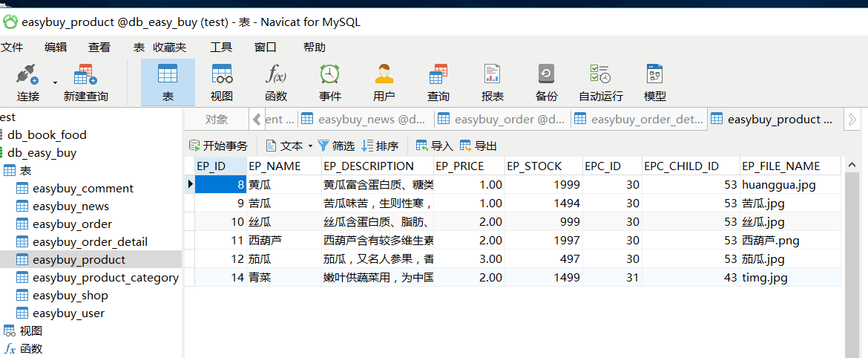Image resolution: width=868 pixels, height=358 pixels.
Task: Switch to the easybuy_product tab
Action: [x=775, y=119]
